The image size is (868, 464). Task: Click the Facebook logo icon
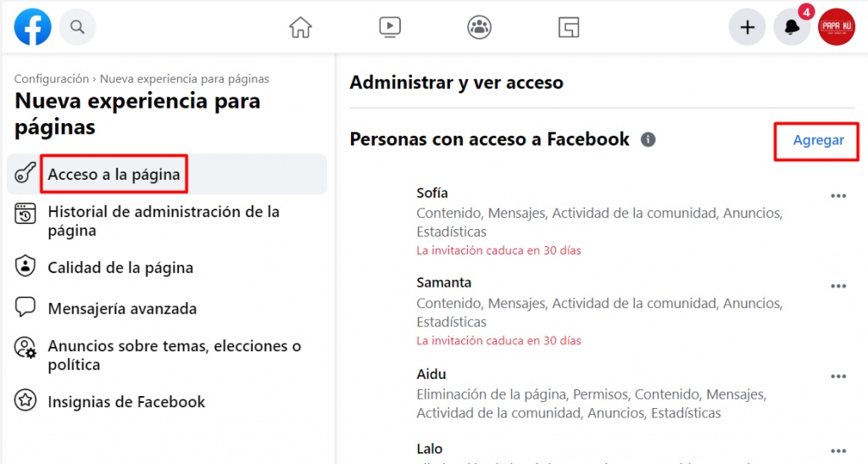33,27
